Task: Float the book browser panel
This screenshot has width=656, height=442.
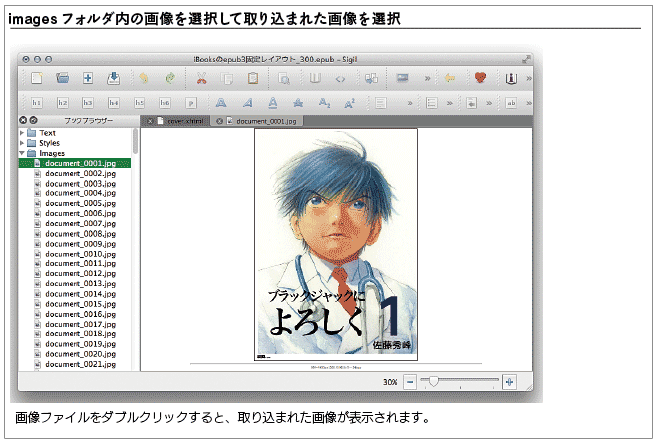Action: 33,120
